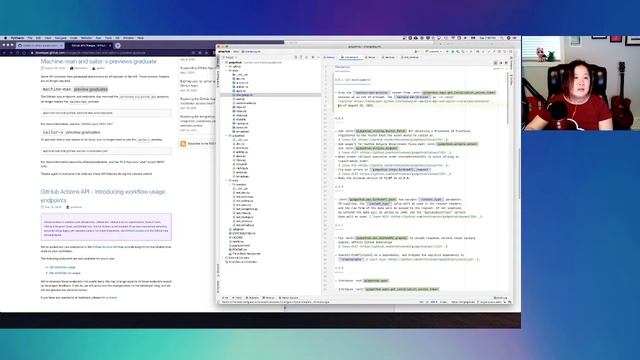Click changelog.rst in the navigation breadcrumb
Screen dimensions: 640x360
pyautogui.click(x=251, y=52)
